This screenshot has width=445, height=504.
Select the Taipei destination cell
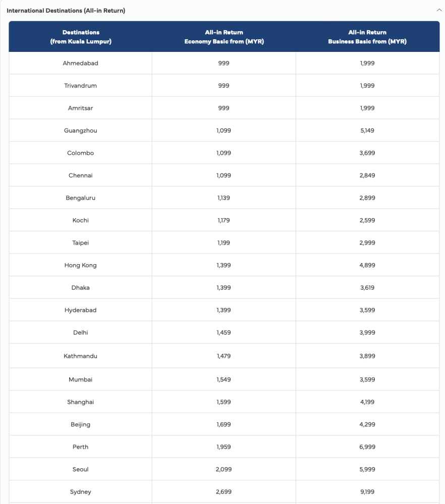pyautogui.click(x=81, y=243)
